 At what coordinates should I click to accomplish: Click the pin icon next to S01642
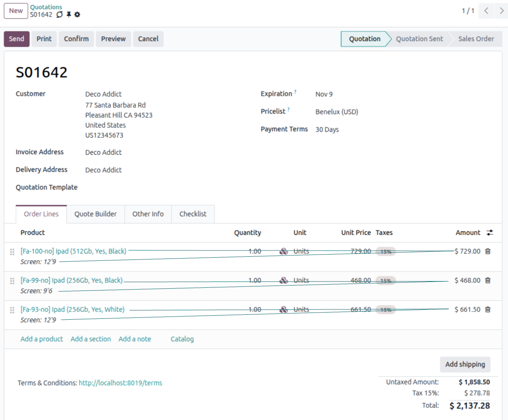coord(69,15)
